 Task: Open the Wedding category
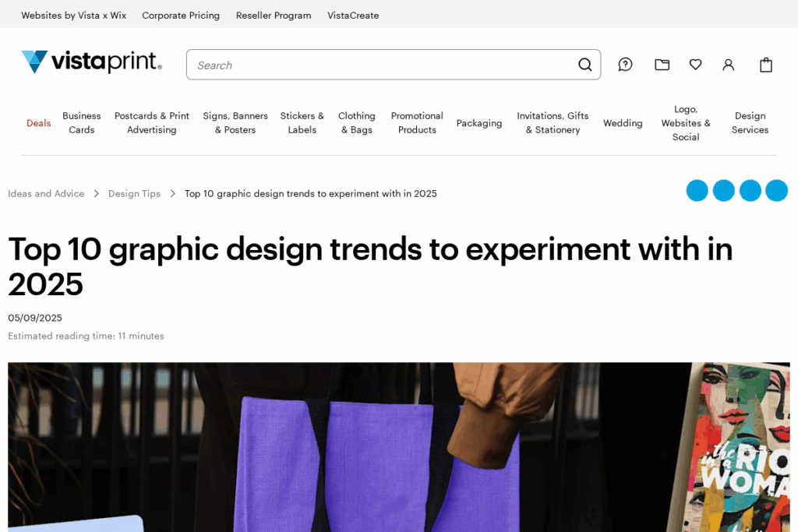click(623, 122)
